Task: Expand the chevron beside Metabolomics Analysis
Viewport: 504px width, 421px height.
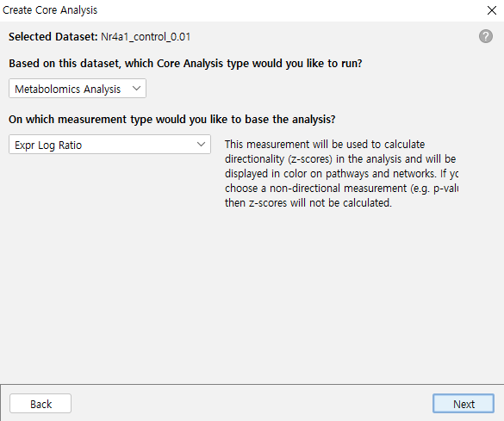Action: pyautogui.click(x=137, y=89)
